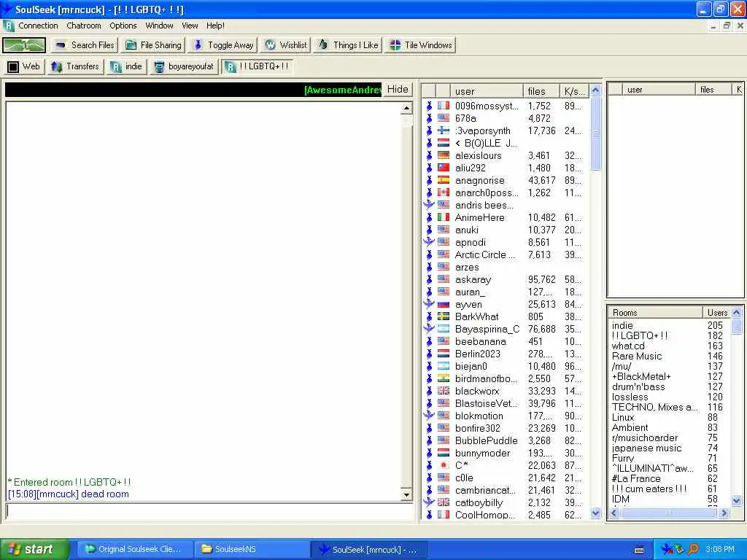Screen dimensions: 747x560
Task: Open the Chatroom menu
Action: [x=84, y=26]
